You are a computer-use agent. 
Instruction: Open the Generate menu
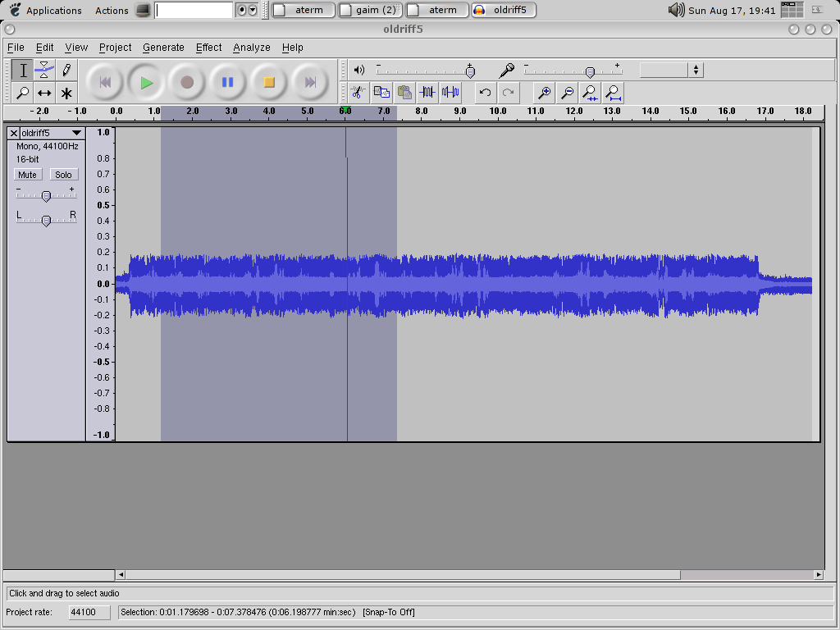pos(163,48)
